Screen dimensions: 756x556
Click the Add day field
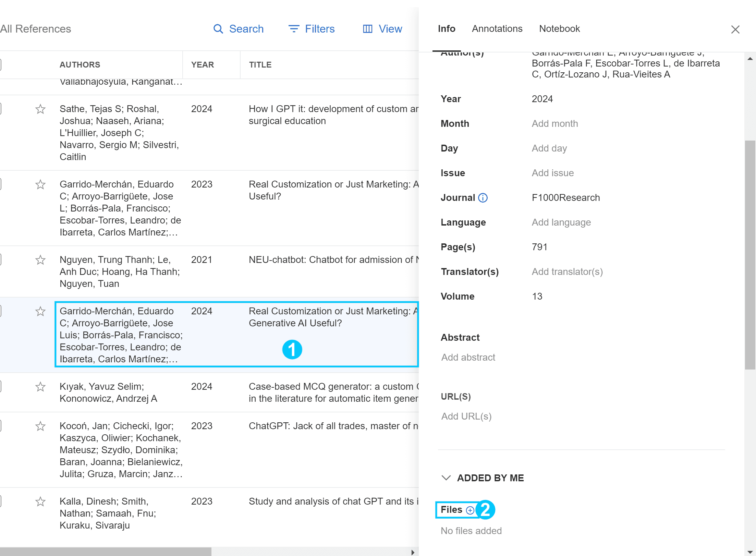click(549, 148)
